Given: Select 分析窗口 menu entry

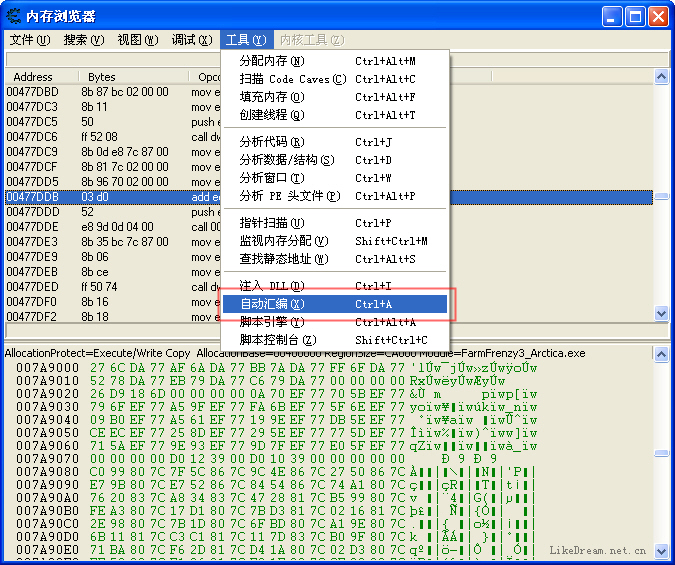Looking at the screenshot, I should (x=335, y=178).
